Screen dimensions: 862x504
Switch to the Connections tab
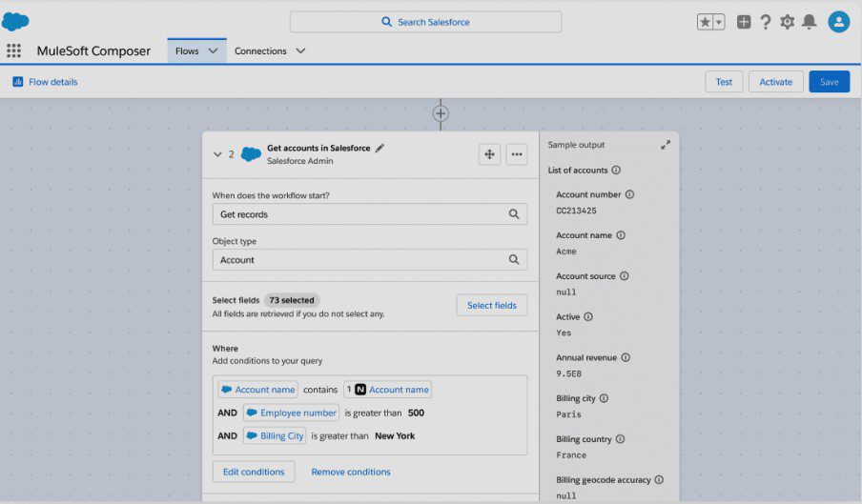click(260, 51)
